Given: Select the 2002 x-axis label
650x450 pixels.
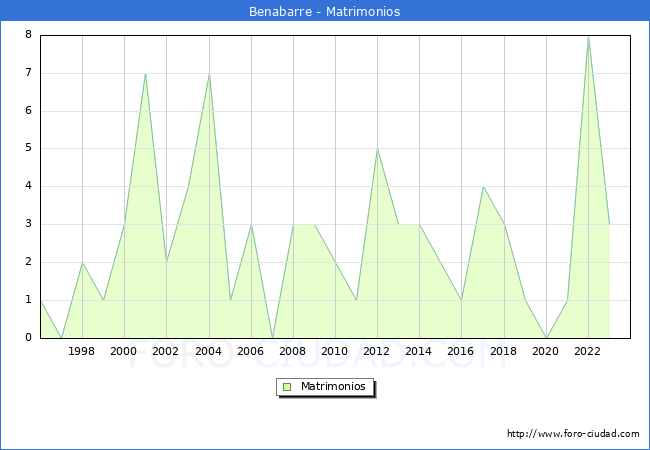Looking at the screenshot, I should pyautogui.click(x=165, y=351).
